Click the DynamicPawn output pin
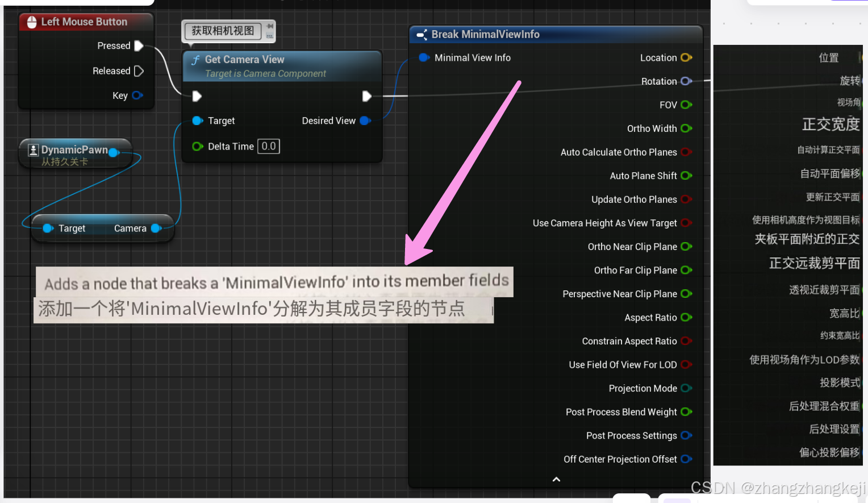868x503 pixels. coord(114,152)
